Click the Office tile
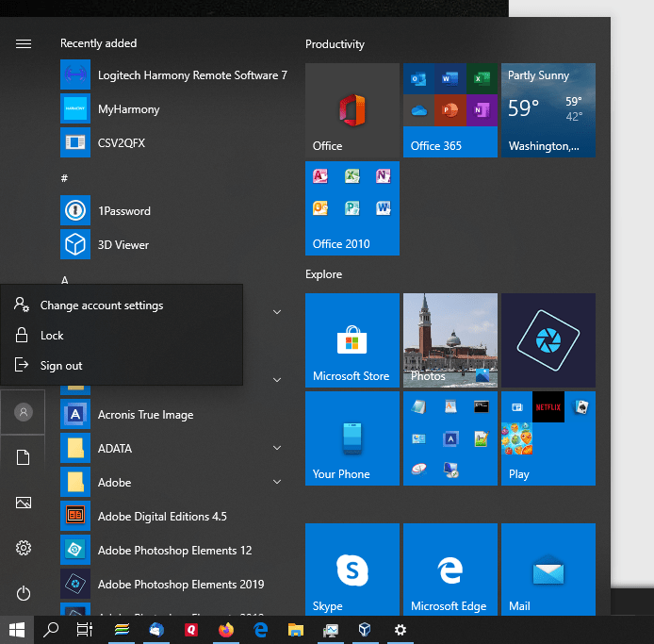The width and height of the screenshot is (654, 644). [x=352, y=110]
